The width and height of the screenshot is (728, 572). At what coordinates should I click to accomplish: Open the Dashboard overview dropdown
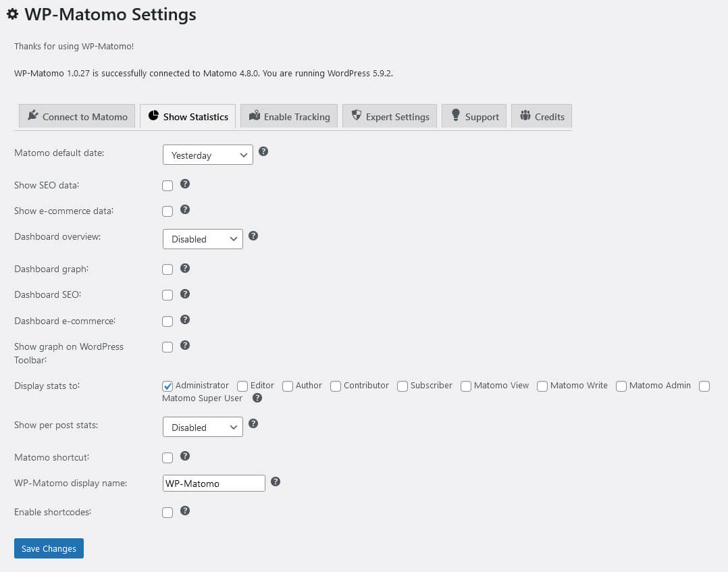tap(203, 238)
